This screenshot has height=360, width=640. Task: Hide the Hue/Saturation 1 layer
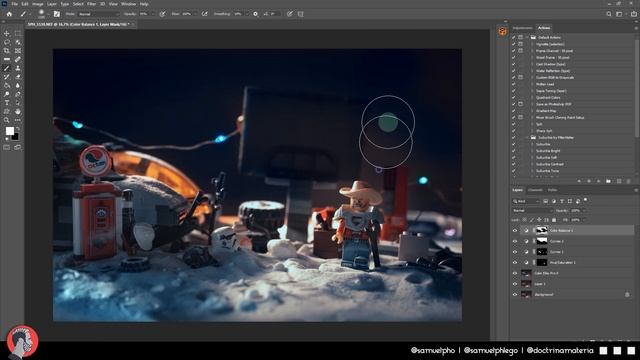515,262
